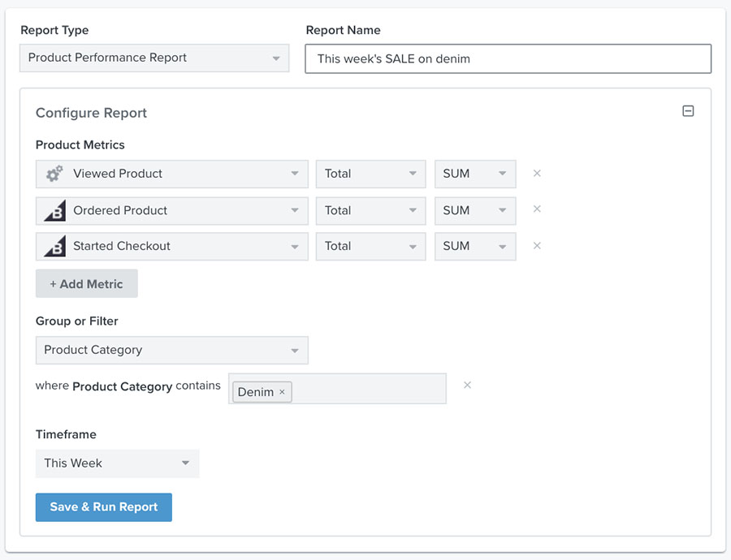
Task: Open the Report Type dropdown
Action: pyautogui.click(x=154, y=58)
